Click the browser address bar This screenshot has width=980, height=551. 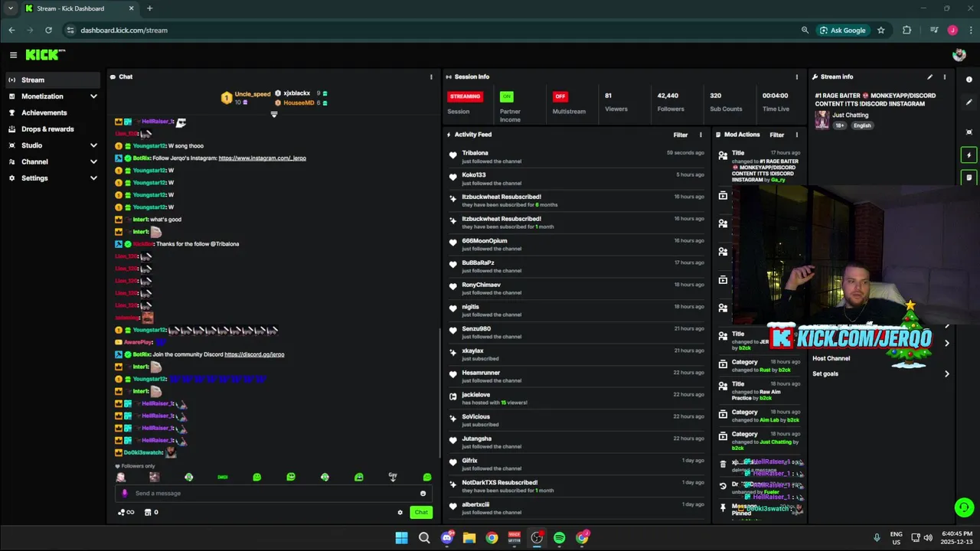[x=429, y=30]
